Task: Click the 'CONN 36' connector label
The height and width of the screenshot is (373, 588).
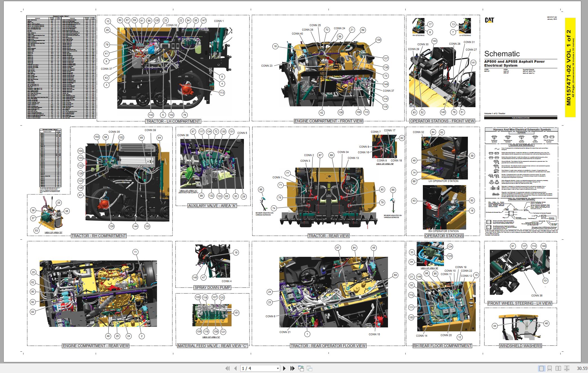Action: click(x=537, y=296)
